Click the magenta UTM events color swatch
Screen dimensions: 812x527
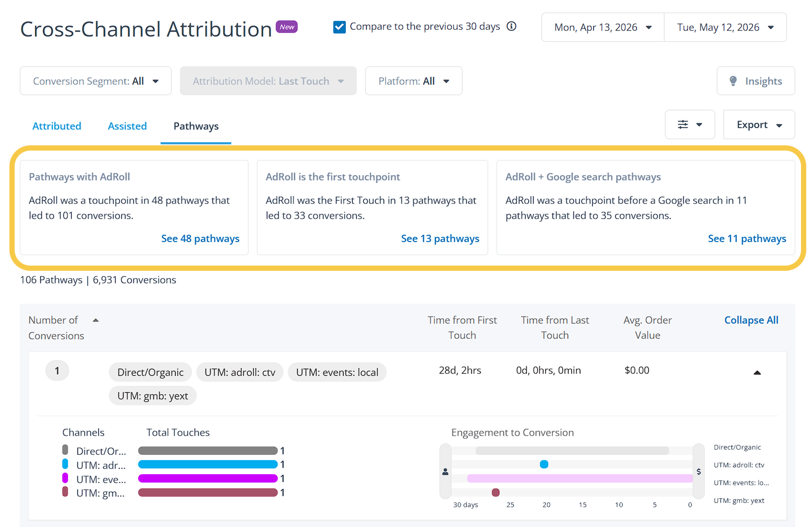coord(65,478)
